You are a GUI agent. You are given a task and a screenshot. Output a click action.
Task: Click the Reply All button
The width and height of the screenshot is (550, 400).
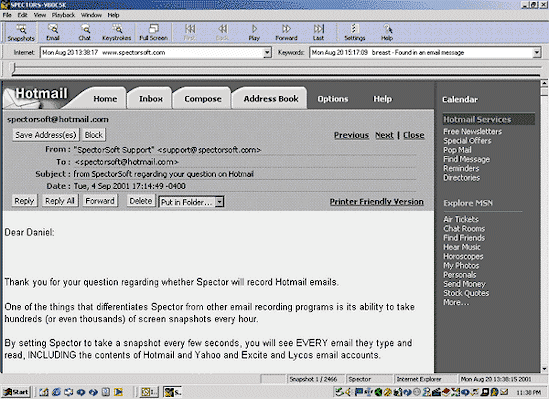(60, 201)
